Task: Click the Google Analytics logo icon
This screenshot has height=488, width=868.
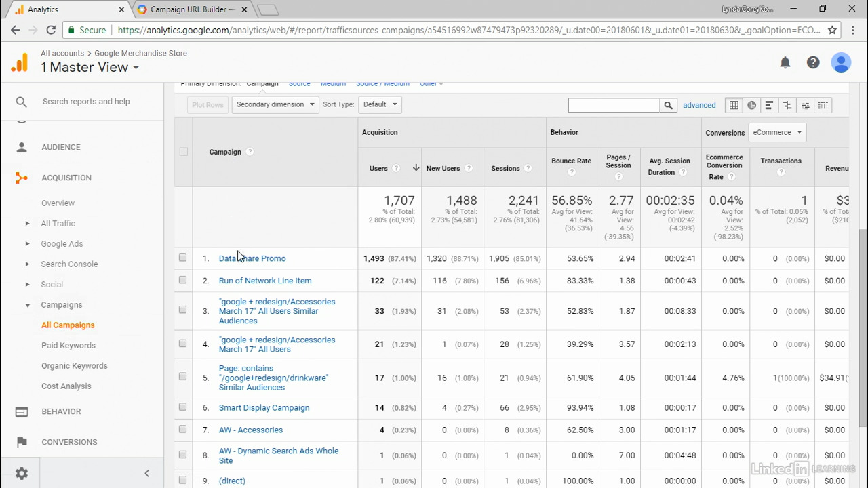Action: pos(19,62)
